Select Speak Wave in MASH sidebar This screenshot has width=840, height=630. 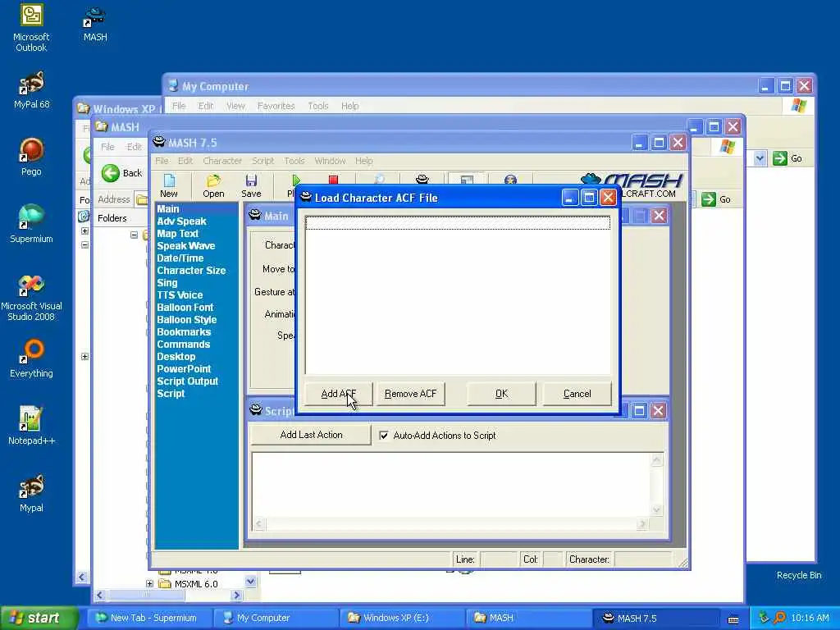[x=186, y=246]
